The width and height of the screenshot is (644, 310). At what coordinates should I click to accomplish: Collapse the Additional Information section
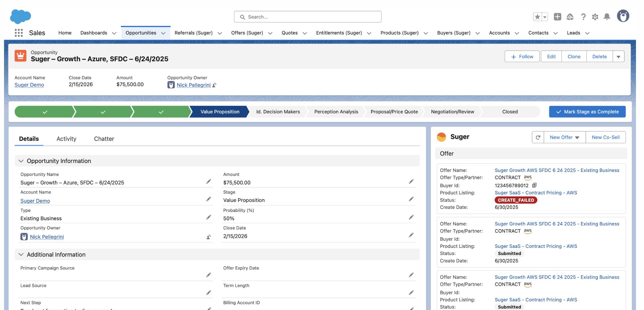click(x=21, y=254)
